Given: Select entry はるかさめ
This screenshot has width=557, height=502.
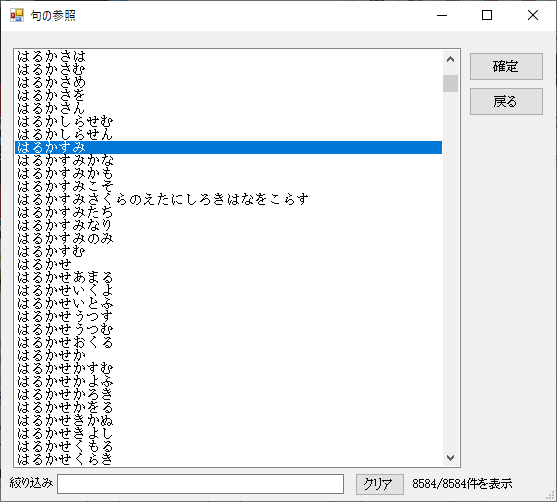Looking at the screenshot, I should (x=228, y=82).
